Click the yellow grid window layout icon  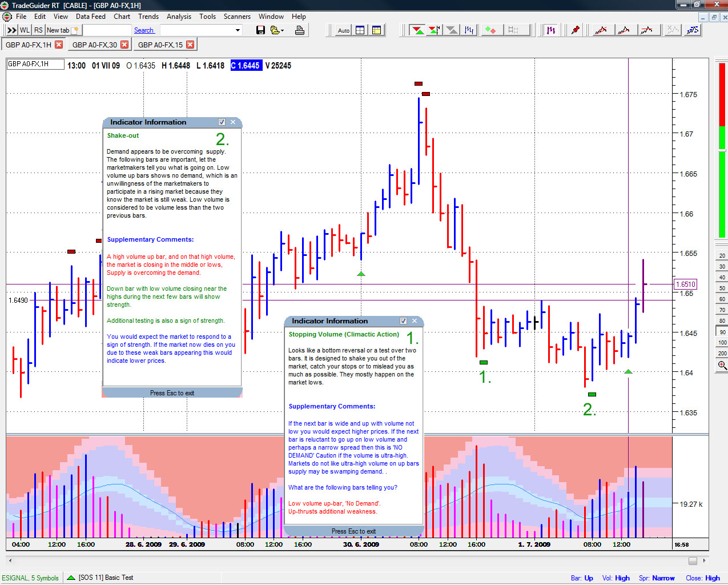coord(377,30)
